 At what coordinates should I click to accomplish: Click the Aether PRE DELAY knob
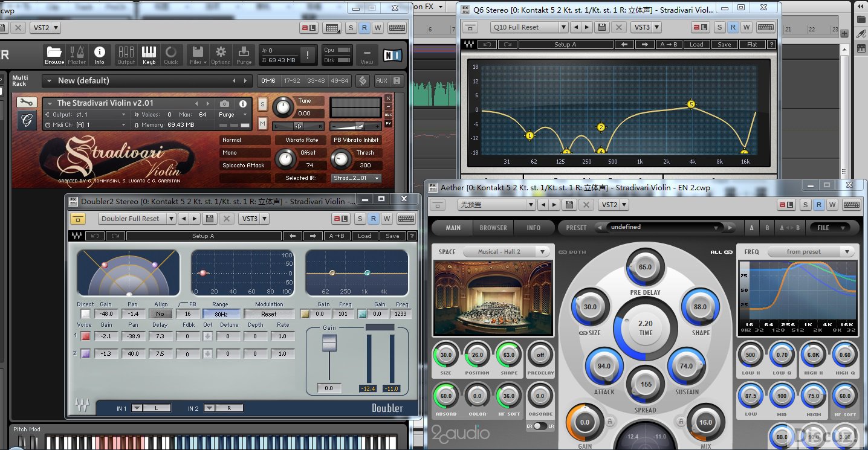coord(645,267)
